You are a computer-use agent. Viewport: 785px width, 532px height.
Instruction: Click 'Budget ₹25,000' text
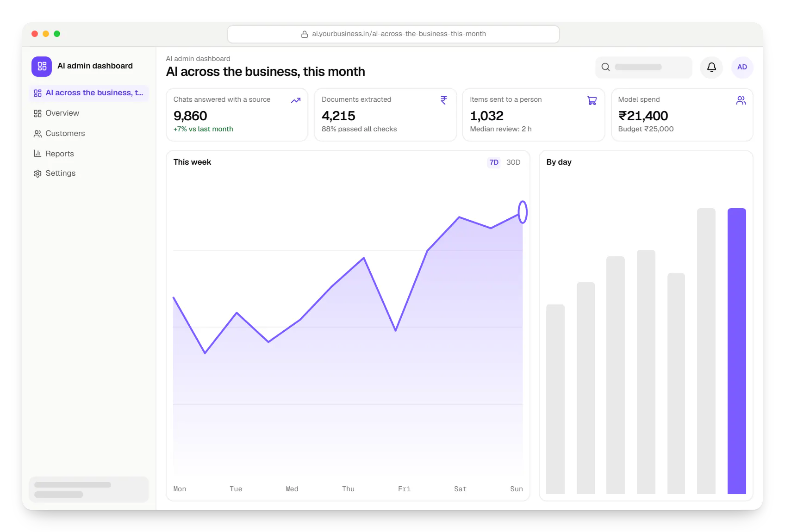click(x=646, y=129)
